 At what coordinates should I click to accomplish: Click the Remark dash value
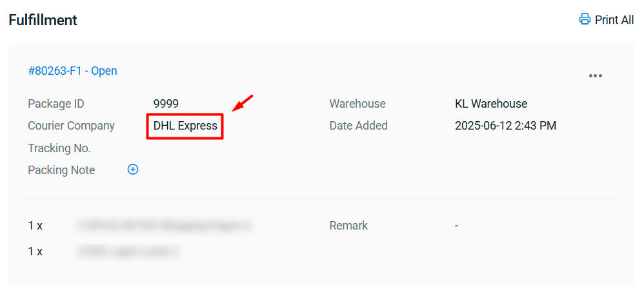pyautogui.click(x=457, y=226)
